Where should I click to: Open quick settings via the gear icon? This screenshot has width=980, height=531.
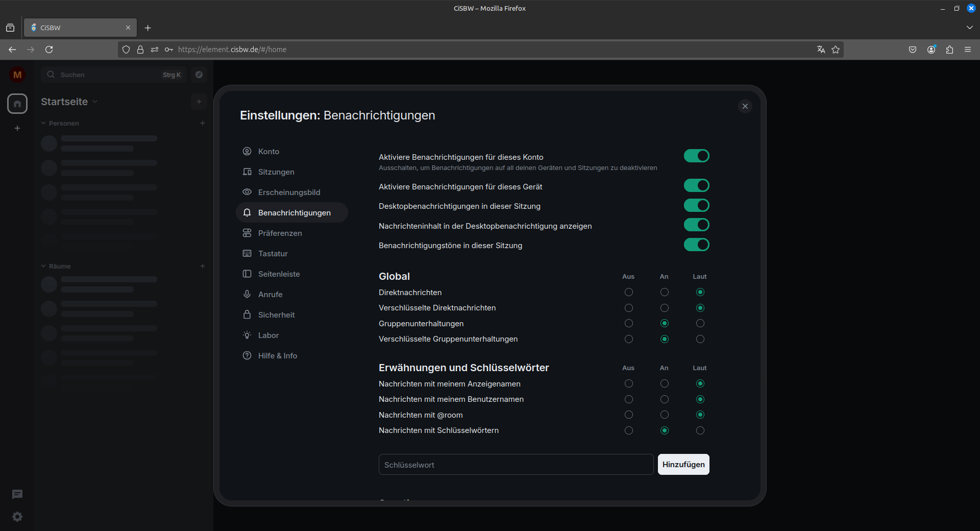(x=17, y=517)
